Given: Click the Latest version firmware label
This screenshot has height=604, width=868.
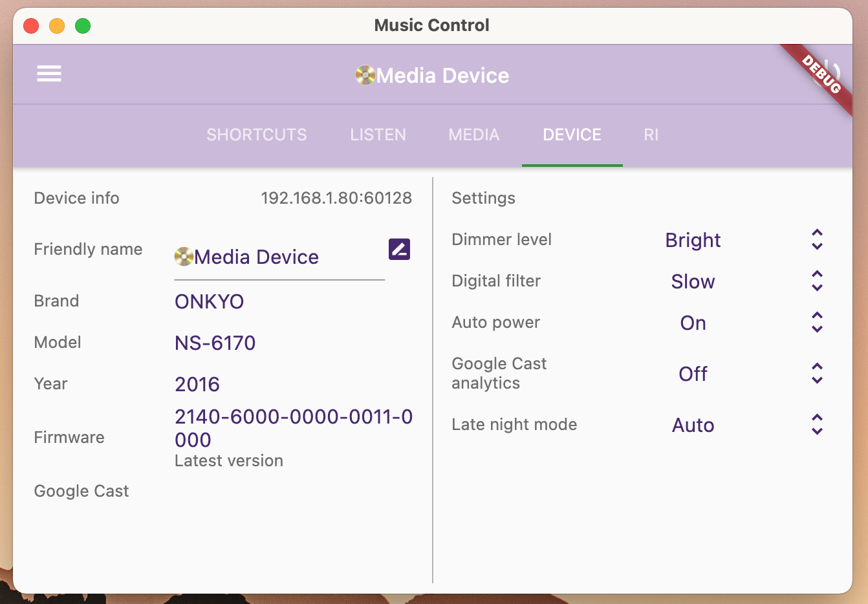Looking at the screenshot, I should (228, 460).
